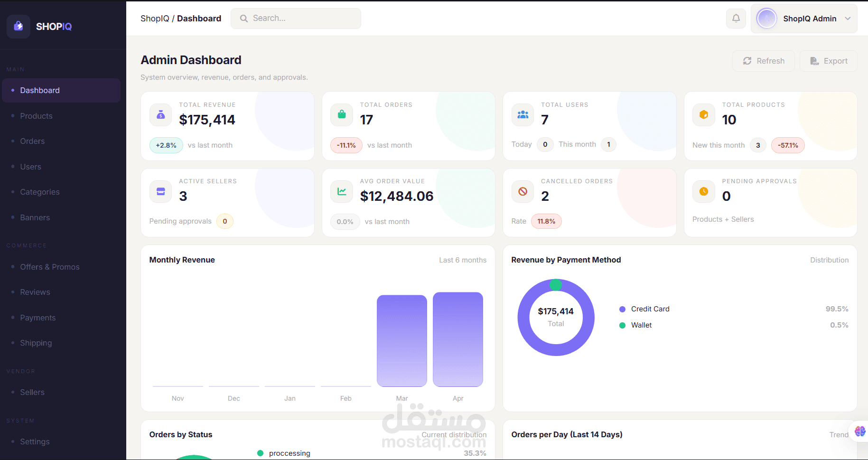Click the green processing status legend dot

click(260, 453)
